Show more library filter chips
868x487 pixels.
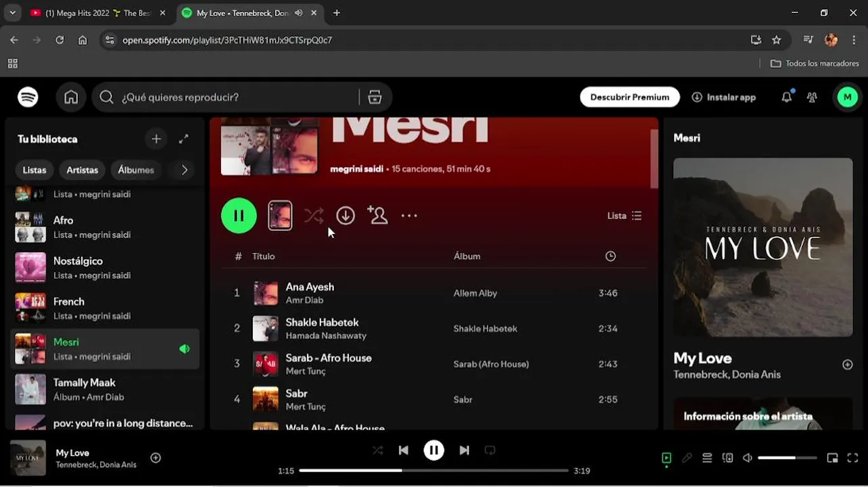coord(184,170)
